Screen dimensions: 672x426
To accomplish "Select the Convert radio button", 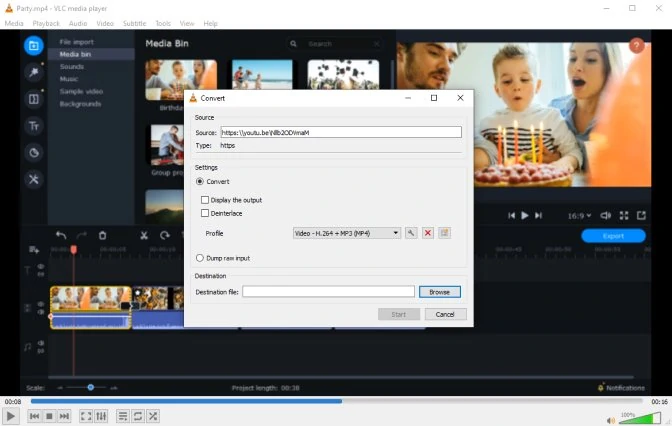I will point(200,182).
